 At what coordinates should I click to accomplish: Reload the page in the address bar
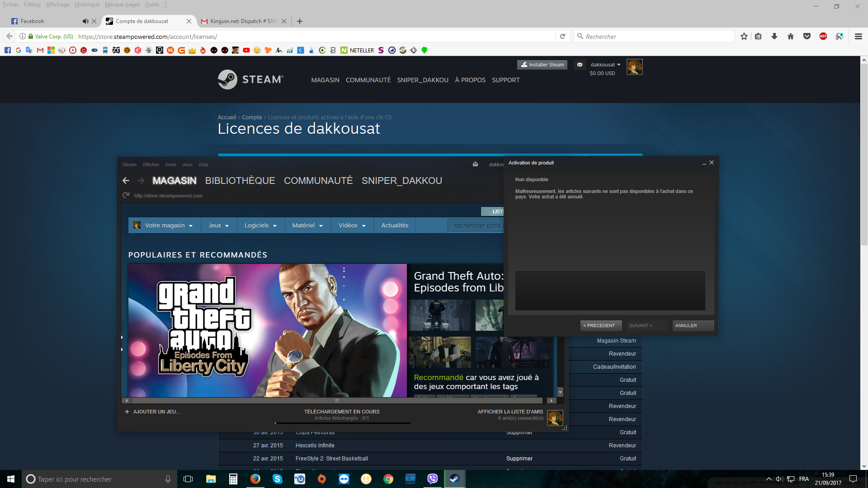pyautogui.click(x=562, y=37)
